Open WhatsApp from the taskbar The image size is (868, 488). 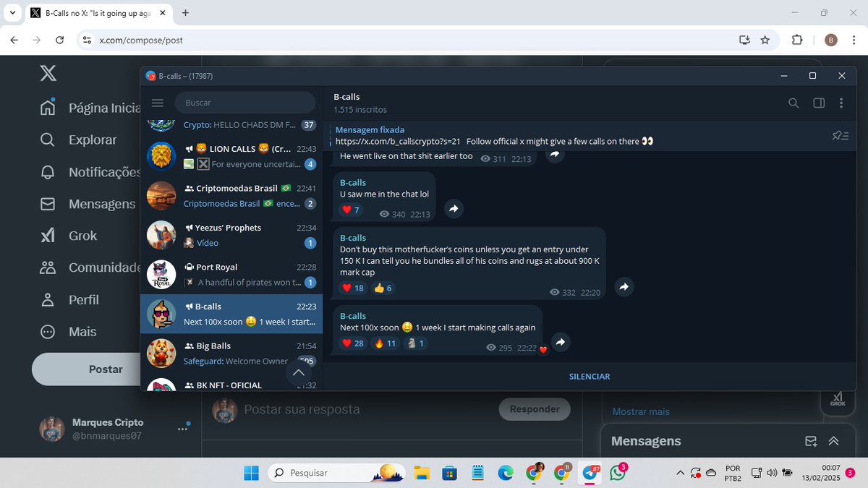[x=618, y=473]
